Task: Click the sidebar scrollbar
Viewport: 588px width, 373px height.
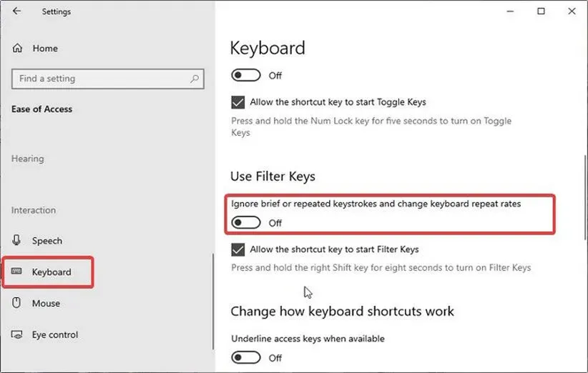Action: 213,300
